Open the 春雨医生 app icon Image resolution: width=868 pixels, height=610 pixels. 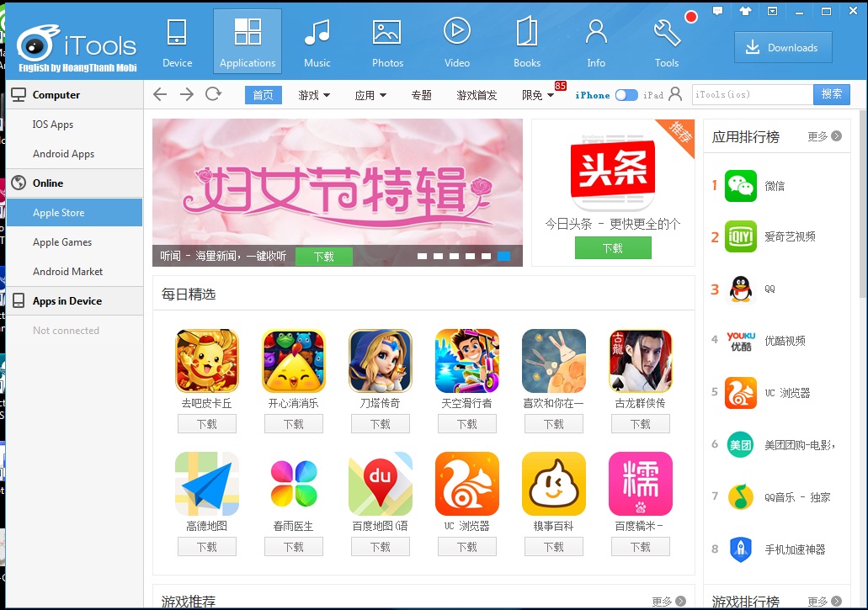[x=293, y=484]
